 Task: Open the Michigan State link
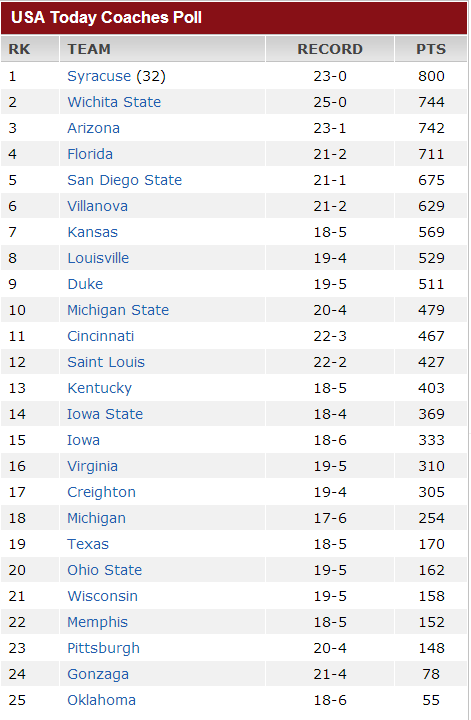click(x=118, y=310)
